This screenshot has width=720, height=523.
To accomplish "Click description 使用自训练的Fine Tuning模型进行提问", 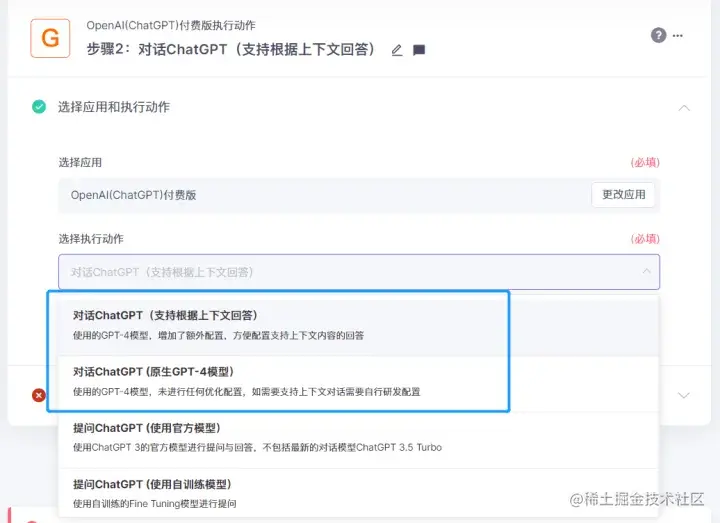I will click(155, 504).
